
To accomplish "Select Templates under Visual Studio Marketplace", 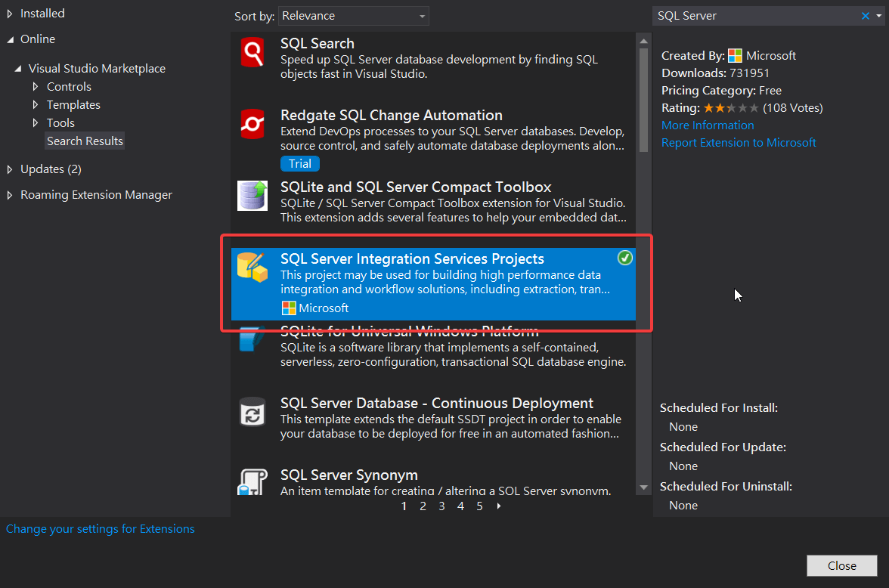I will 73,105.
